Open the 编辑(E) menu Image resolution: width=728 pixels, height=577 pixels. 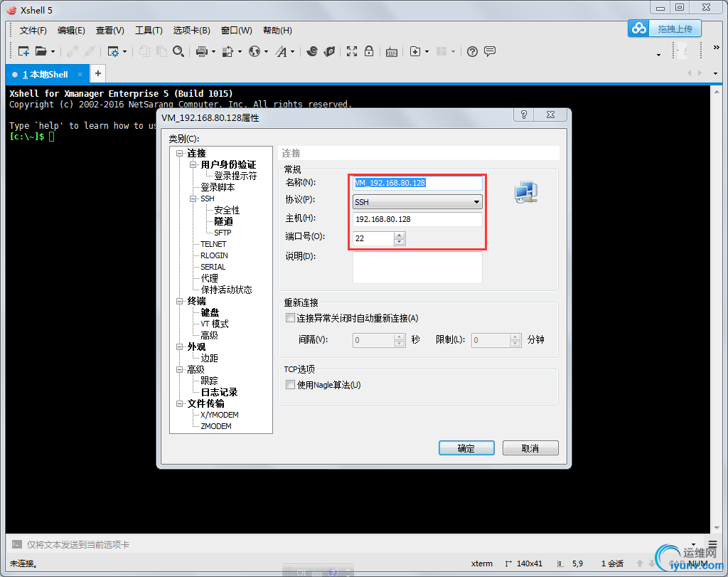click(71, 30)
